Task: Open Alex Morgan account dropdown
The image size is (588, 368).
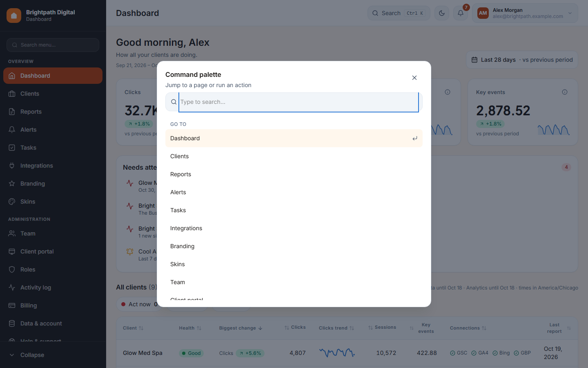Action: pos(525,13)
